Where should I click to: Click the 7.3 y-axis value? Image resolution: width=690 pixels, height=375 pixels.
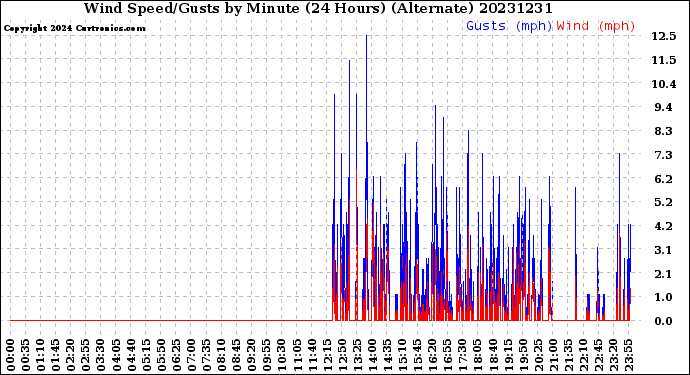coord(664,155)
